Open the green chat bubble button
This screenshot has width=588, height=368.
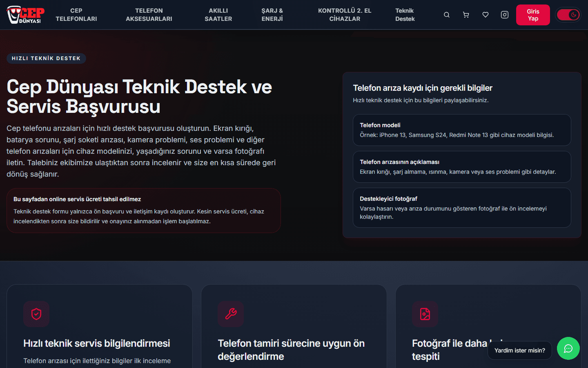tap(568, 348)
